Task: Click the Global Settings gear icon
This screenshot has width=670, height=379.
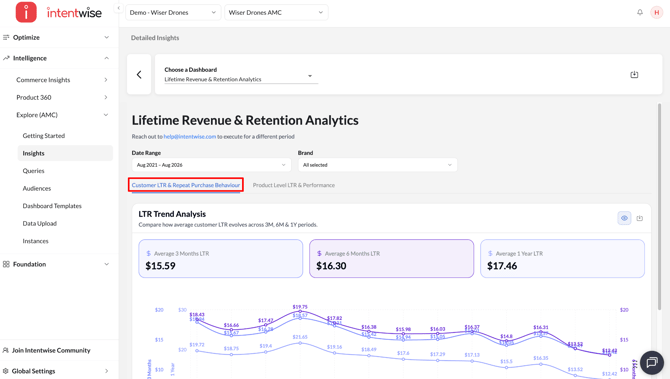Action: (x=6, y=371)
